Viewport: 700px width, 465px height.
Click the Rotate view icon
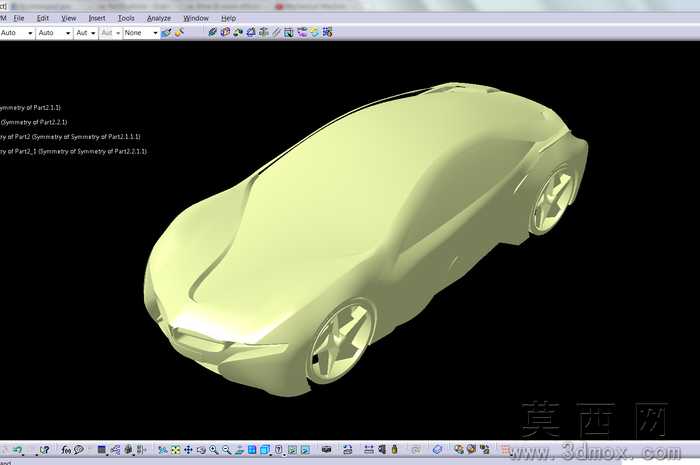[201, 450]
